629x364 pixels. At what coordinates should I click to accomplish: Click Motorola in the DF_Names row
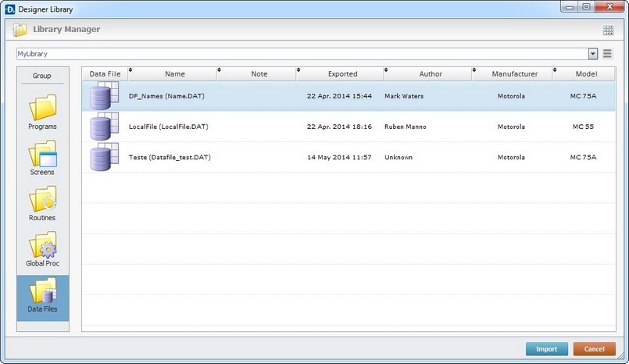click(511, 96)
